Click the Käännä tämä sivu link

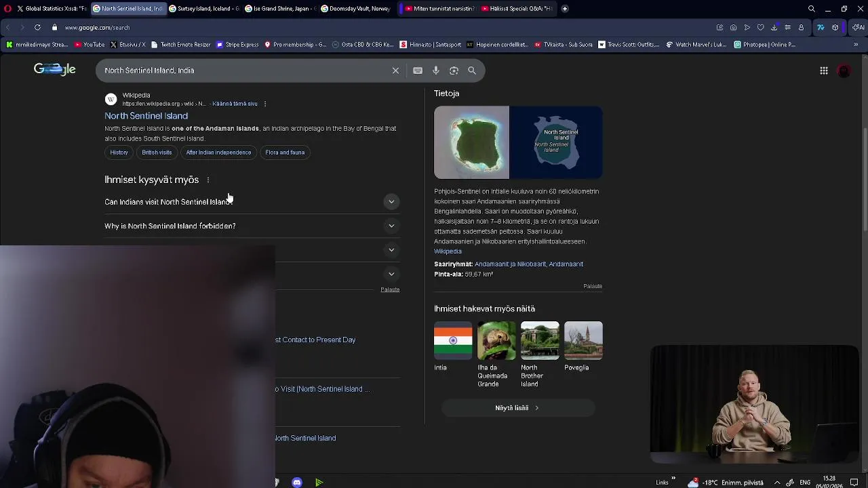[x=235, y=104]
